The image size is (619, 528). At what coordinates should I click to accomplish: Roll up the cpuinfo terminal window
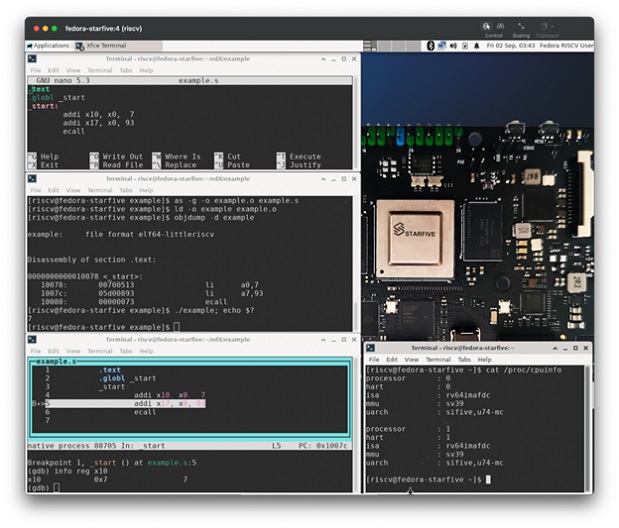555,348
